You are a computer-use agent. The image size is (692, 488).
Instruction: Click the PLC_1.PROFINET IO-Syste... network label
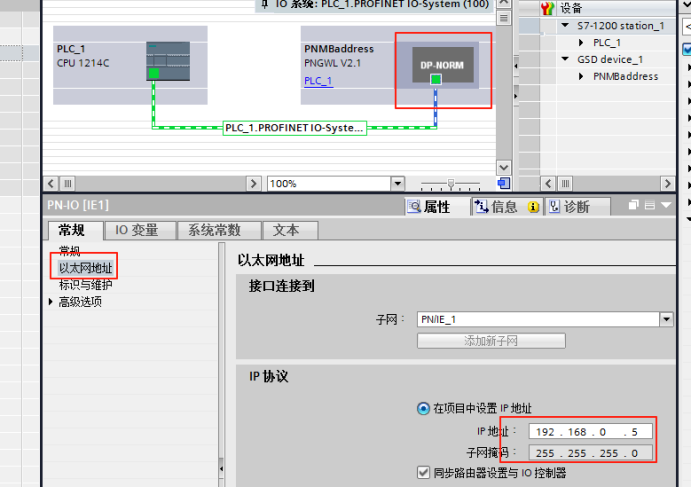[294, 128]
